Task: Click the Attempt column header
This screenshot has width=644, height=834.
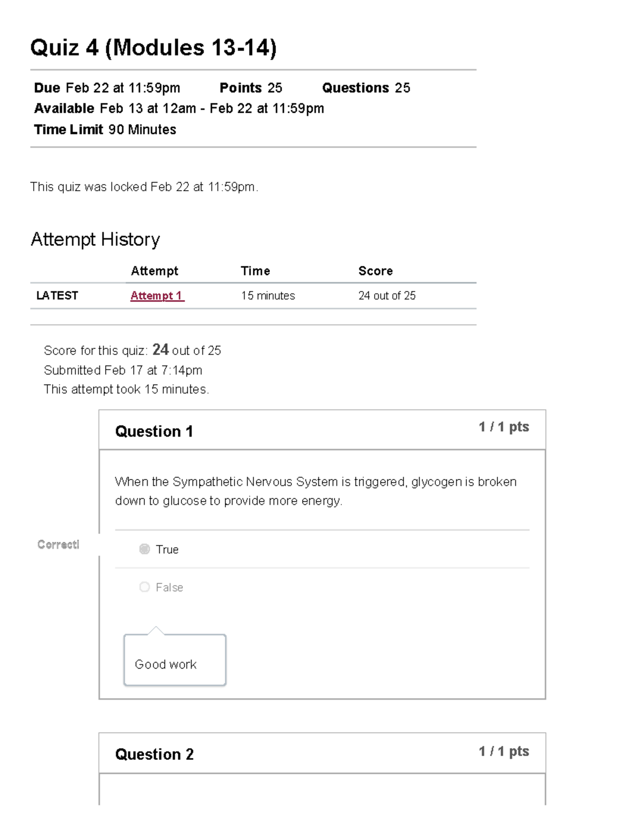Action: [x=155, y=271]
